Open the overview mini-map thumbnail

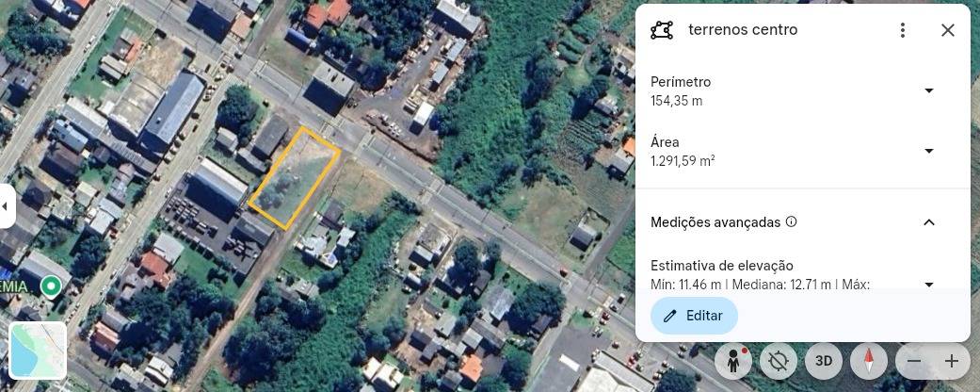pos(38,351)
